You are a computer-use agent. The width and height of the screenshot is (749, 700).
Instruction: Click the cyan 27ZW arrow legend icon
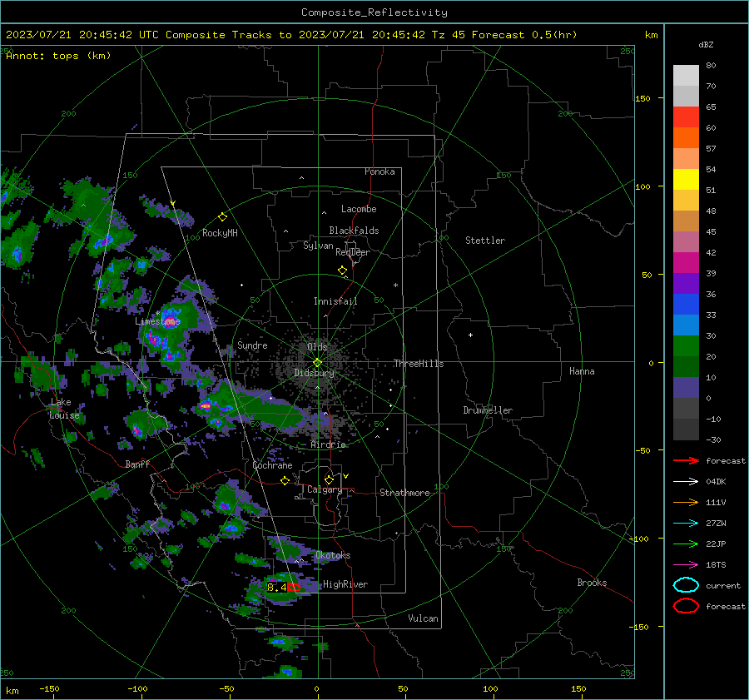coord(686,524)
